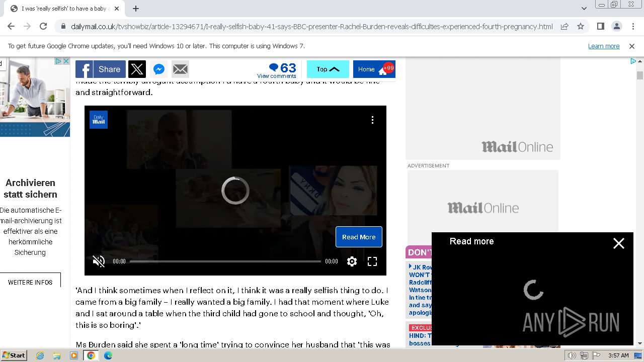Viewport: 644px width, 362px height.
Task: Unmute the video player
Action: click(99, 261)
